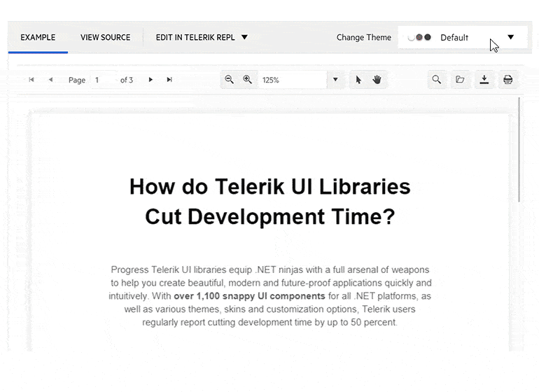Go to the first page
539x392 pixels.
31,80
